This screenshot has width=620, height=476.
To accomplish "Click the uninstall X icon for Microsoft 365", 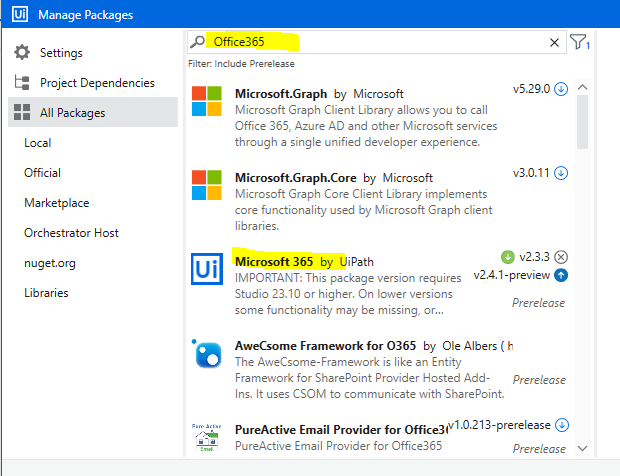I will click(x=561, y=256).
